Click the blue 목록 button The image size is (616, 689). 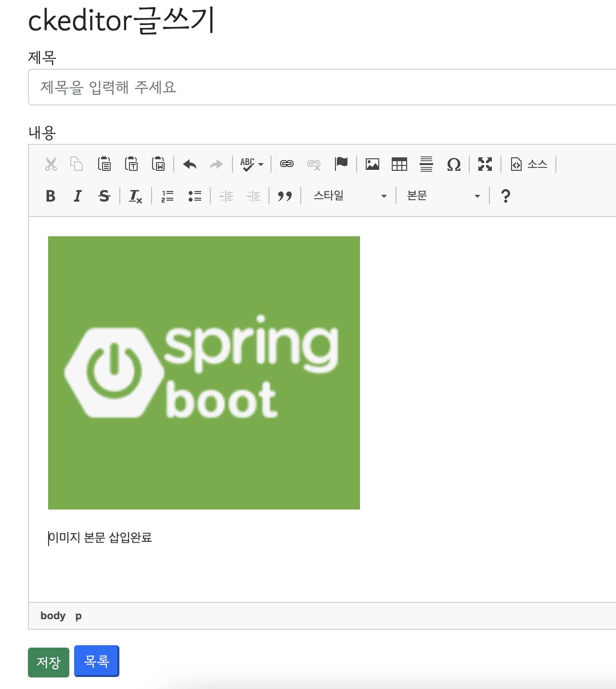[97, 661]
